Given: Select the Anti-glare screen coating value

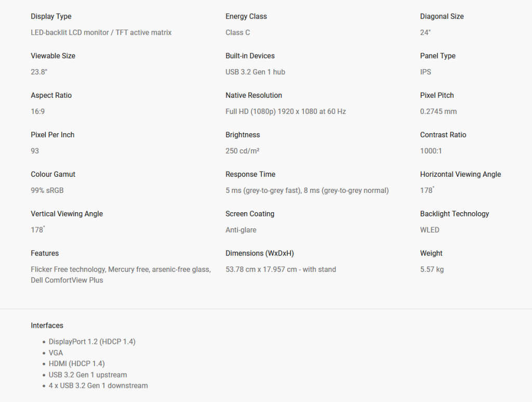Looking at the screenshot, I should pos(241,230).
